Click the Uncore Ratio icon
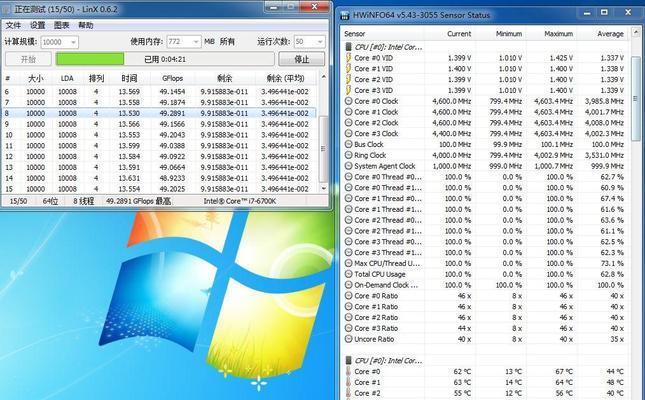This screenshot has height=400, width=645. 348,339
